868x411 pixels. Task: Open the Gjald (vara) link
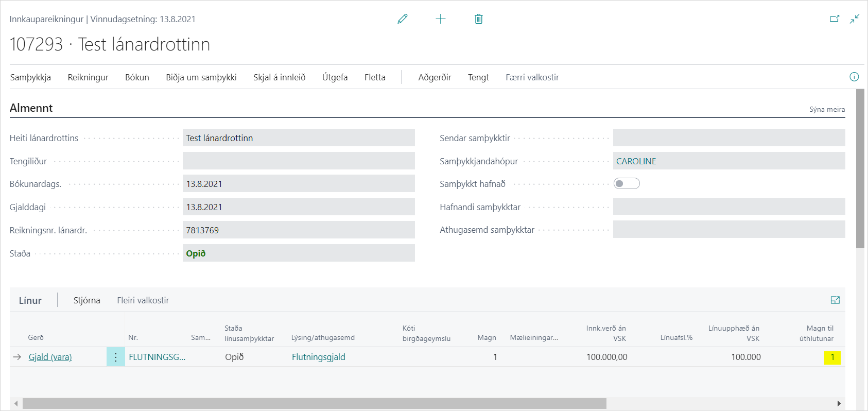50,357
